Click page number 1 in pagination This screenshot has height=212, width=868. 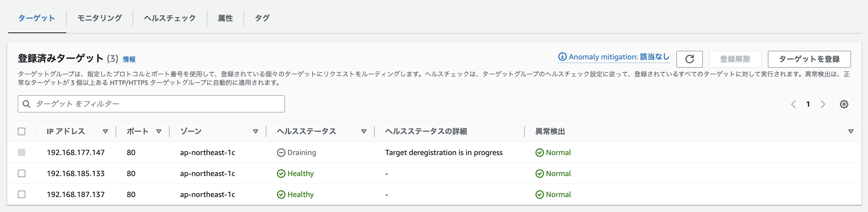[808, 104]
